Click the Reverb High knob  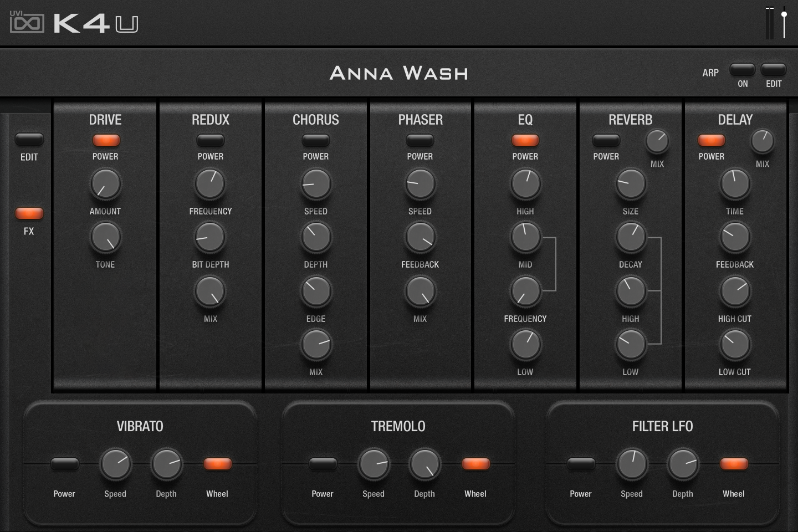click(631, 291)
